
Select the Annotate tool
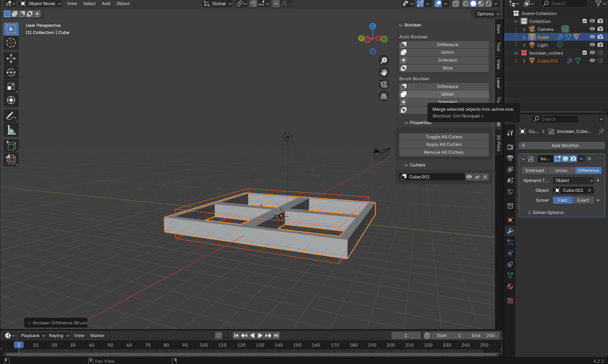11,116
